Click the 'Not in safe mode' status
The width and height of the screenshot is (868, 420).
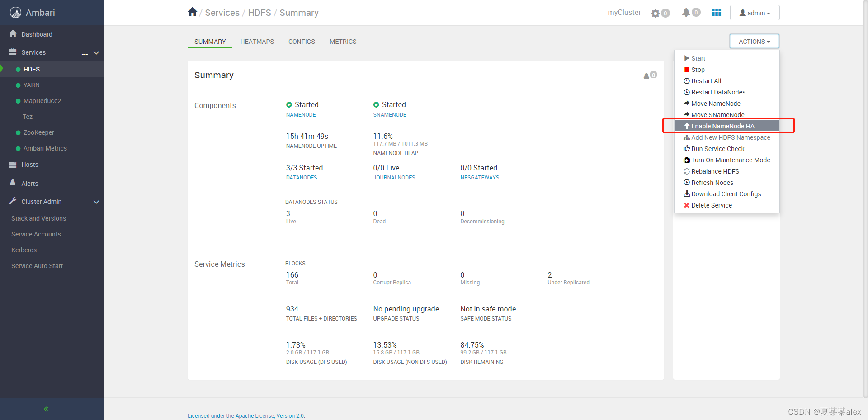(x=488, y=309)
